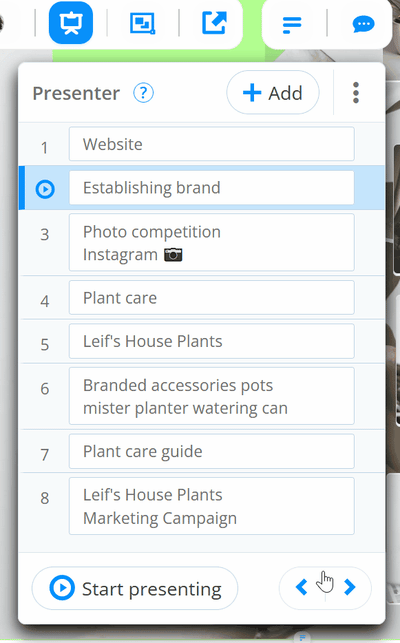The width and height of the screenshot is (400, 643).
Task: Start presenting the slides
Action: [x=135, y=588]
